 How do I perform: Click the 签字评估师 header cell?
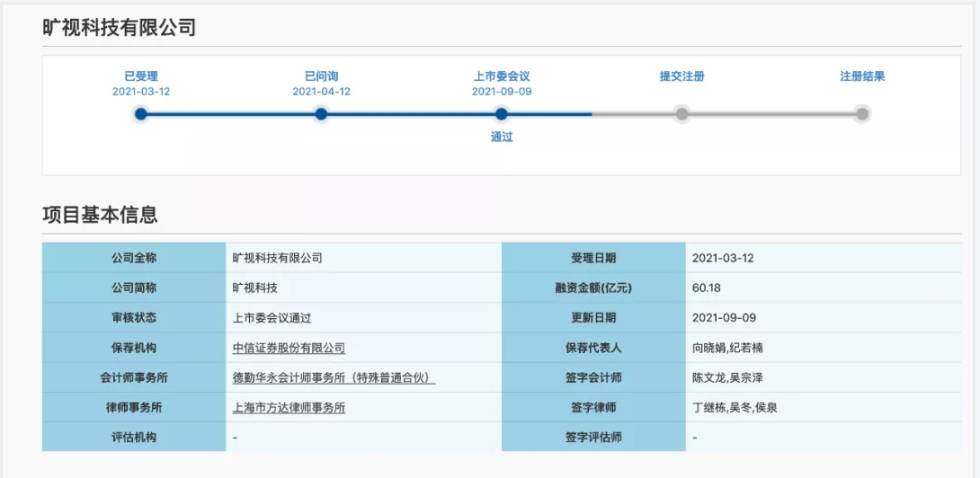pos(593,438)
